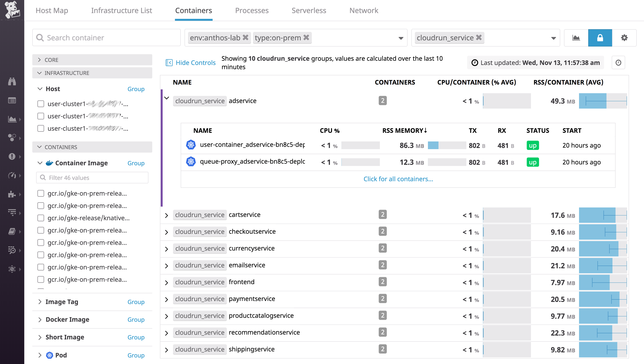
Task: Collapse the adservice group chevron
Action: (166, 98)
